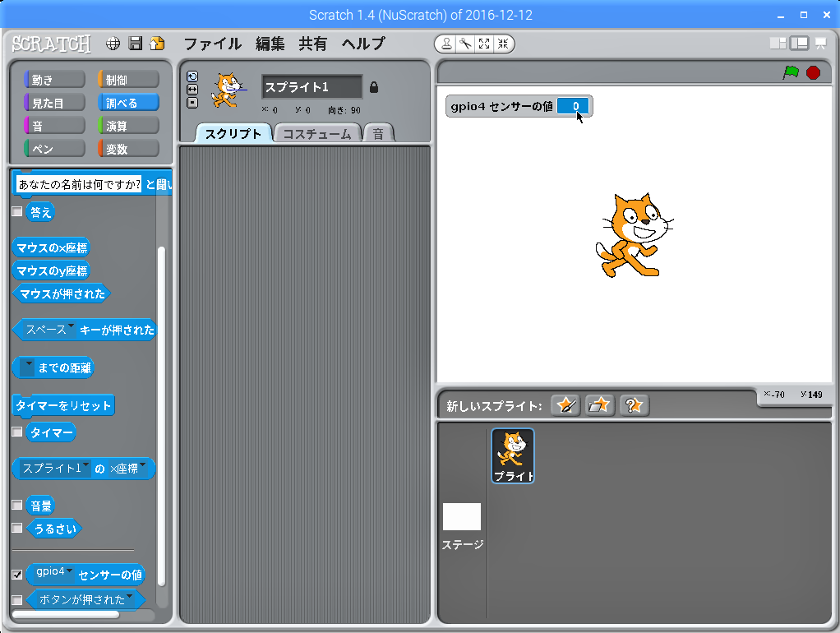The image size is (840, 633).
Task: Open the 共有 menu
Action: pos(313,44)
